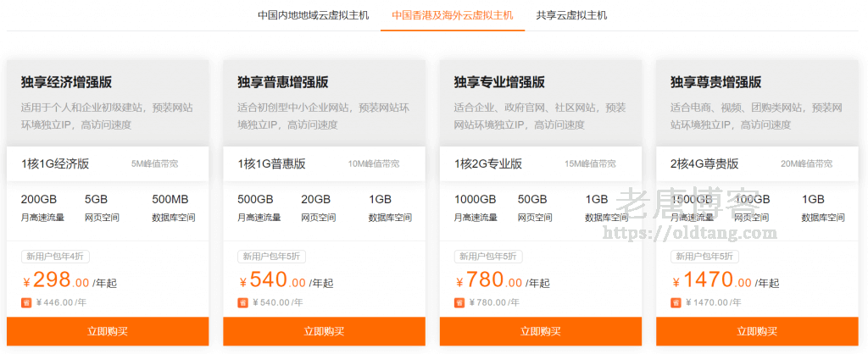Click the 新用户包年5折 tag above ¥780.00
The image size is (868, 354).
pos(488,257)
